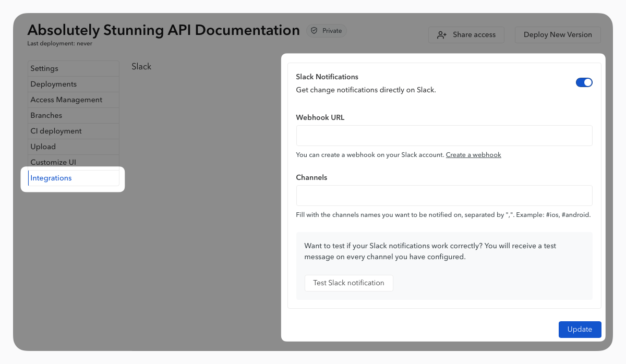The image size is (626, 364).
Task: Open CI deployment settings
Action: pyautogui.click(x=56, y=131)
